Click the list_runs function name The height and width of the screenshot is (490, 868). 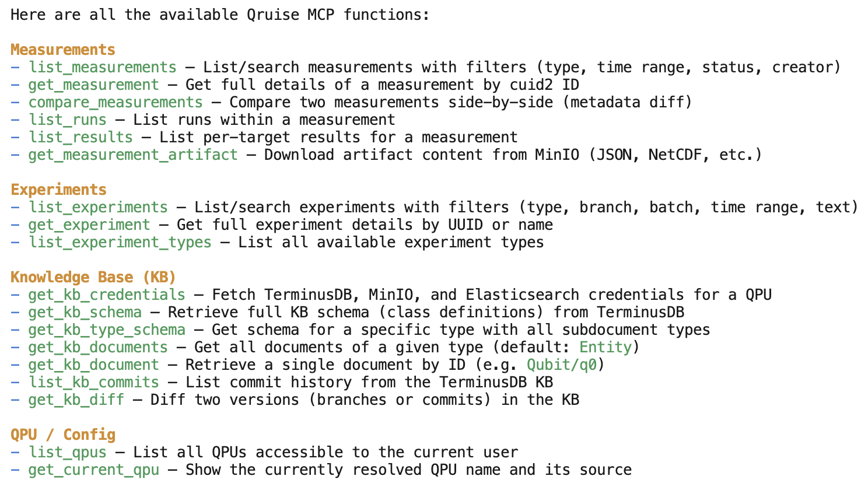(x=68, y=120)
